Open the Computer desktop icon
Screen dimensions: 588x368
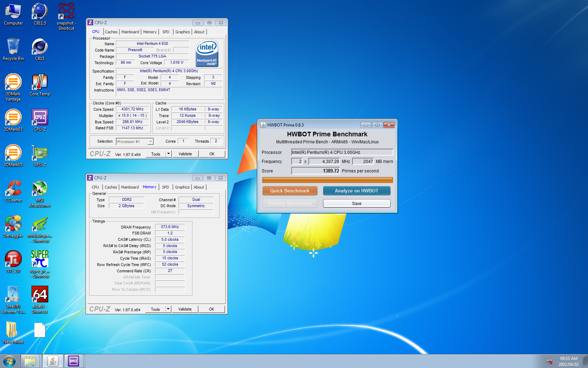pyautogui.click(x=13, y=15)
